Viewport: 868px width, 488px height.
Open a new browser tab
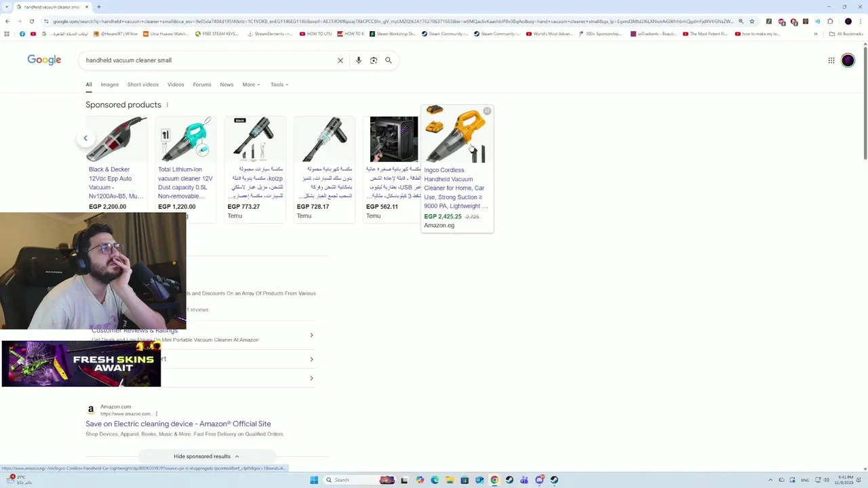pyautogui.click(x=98, y=7)
